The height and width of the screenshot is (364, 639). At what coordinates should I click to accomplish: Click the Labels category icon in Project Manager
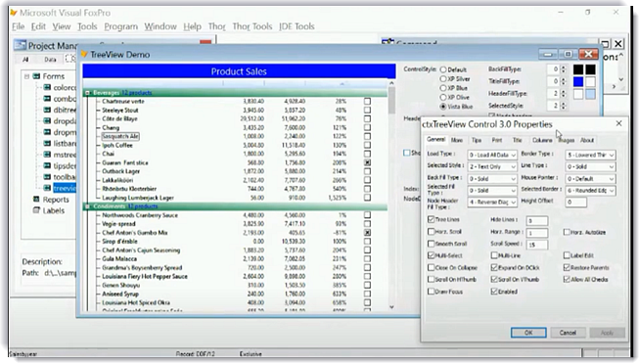(36, 210)
